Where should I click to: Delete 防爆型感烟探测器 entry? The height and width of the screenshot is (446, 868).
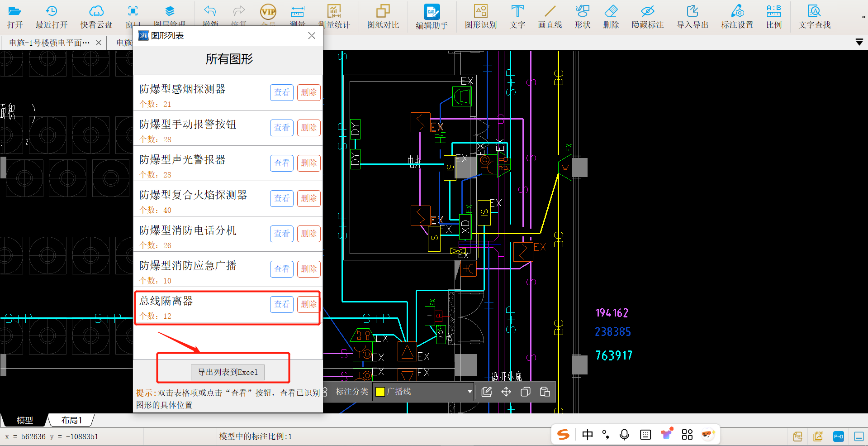coord(309,92)
